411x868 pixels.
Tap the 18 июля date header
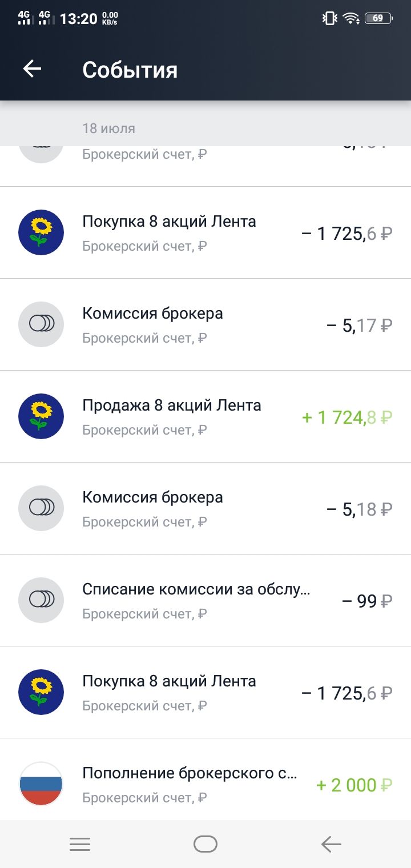(109, 128)
